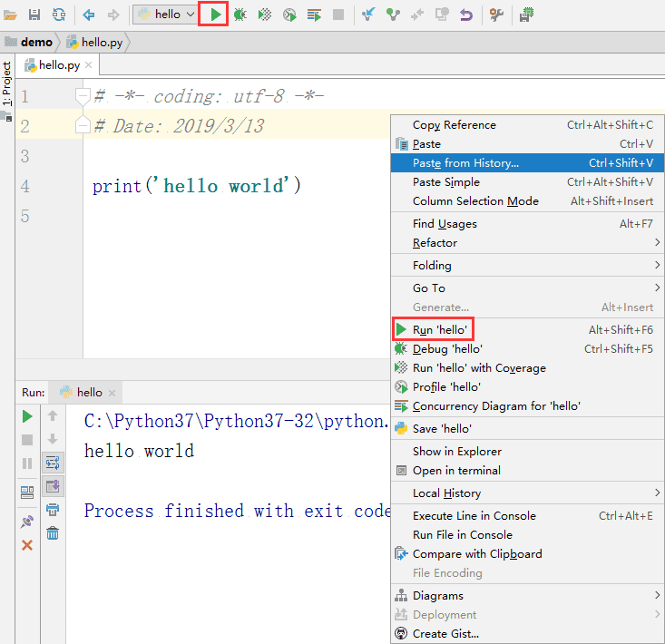Click the Save All toolbar icon
This screenshot has height=644, width=665.
(x=34, y=15)
